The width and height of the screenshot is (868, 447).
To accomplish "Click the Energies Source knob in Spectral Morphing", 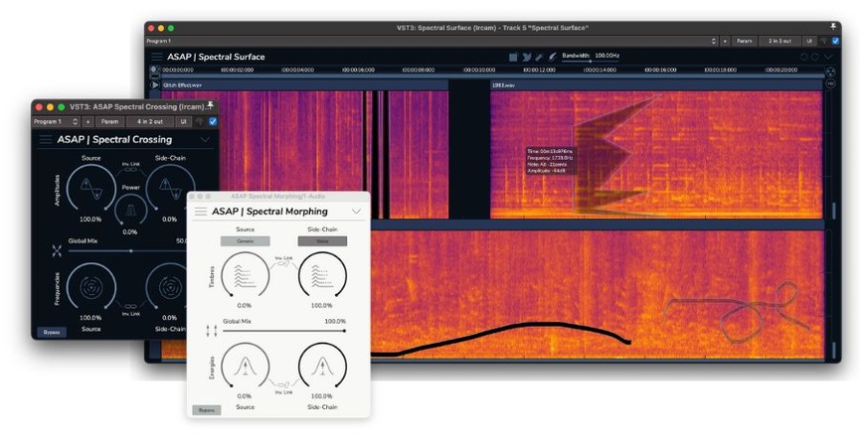I will (x=246, y=367).
